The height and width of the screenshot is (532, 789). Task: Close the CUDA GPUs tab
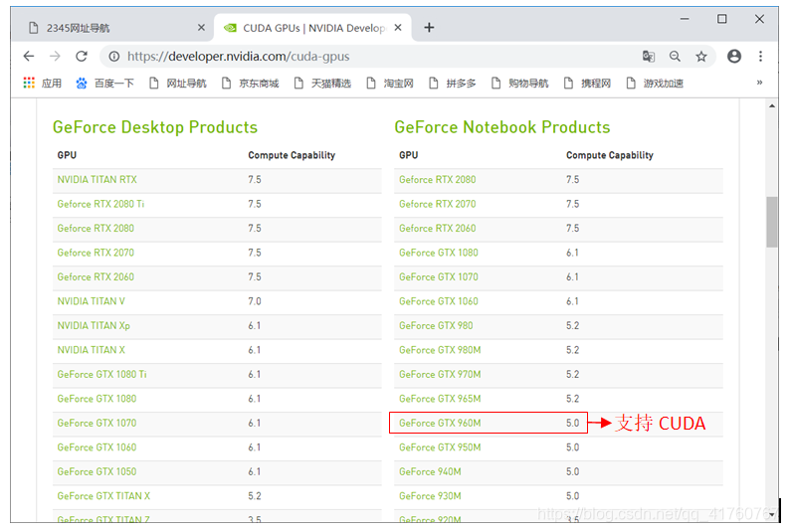point(398,28)
